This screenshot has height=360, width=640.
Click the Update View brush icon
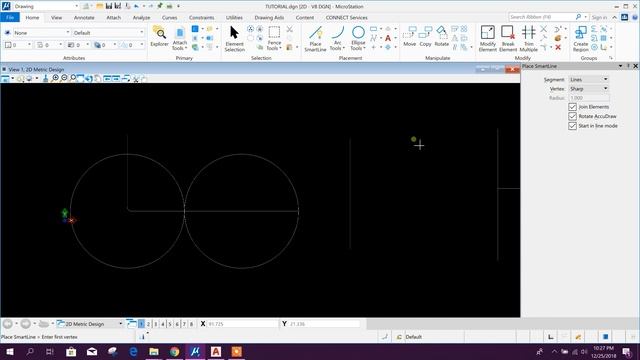[x=46, y=78]
